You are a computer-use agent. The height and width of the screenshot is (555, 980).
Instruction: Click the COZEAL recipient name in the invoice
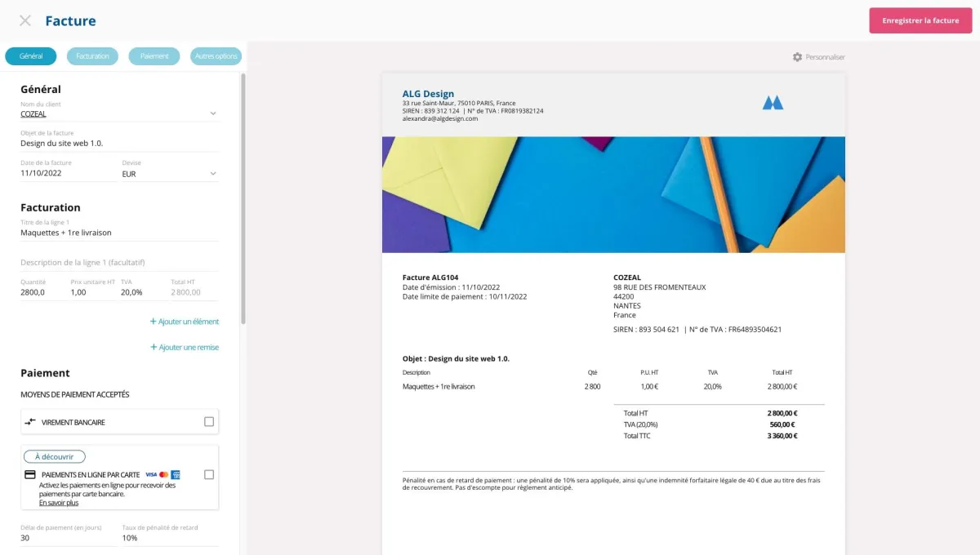point(627,277)
